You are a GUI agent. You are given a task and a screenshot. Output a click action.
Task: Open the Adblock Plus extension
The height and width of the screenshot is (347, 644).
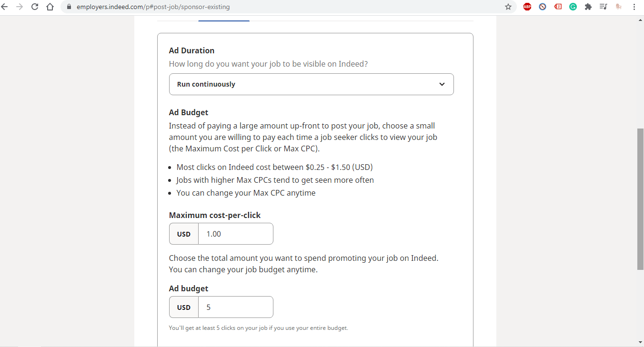[x=527, y=7]
